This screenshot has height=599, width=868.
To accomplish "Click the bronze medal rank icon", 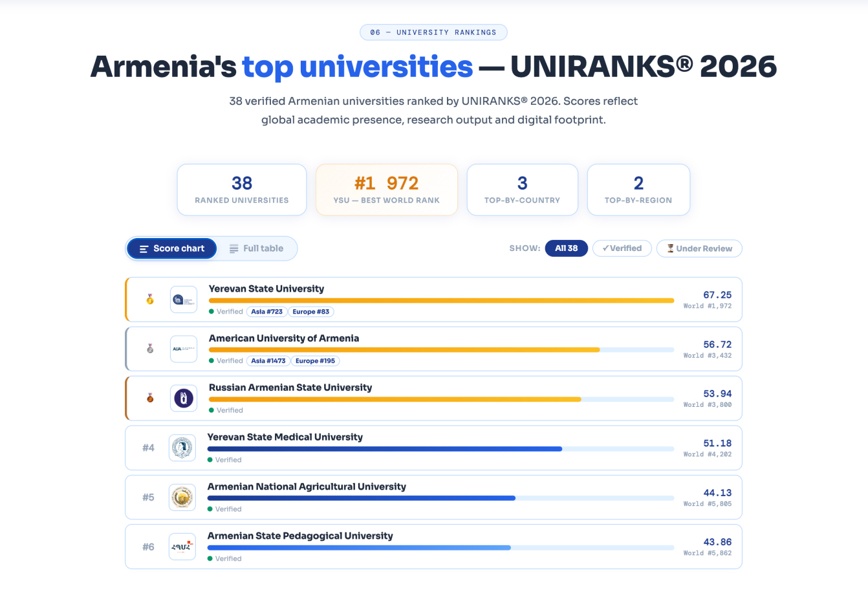I will point(150,398).
